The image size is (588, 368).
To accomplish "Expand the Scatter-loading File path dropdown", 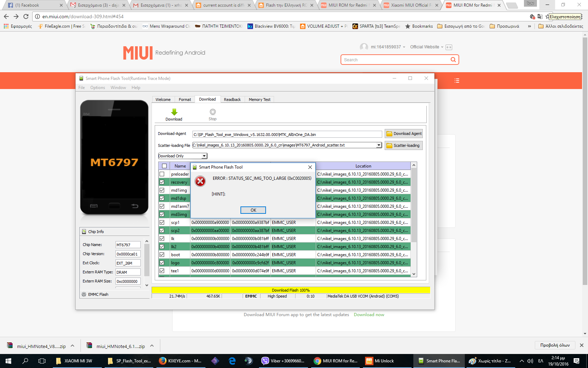I will point(378,145).
